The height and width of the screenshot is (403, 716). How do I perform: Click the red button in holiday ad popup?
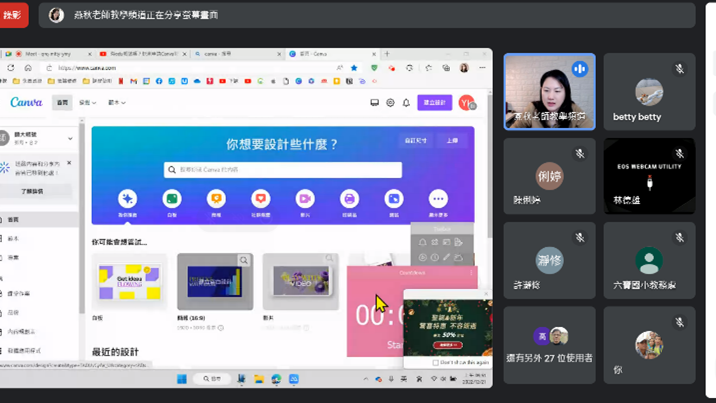(448, 345)
